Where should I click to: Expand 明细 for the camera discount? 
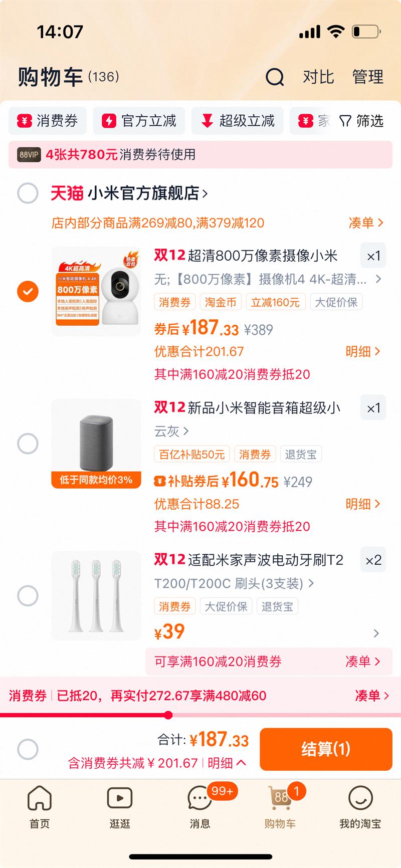click(x=363, y=352)
